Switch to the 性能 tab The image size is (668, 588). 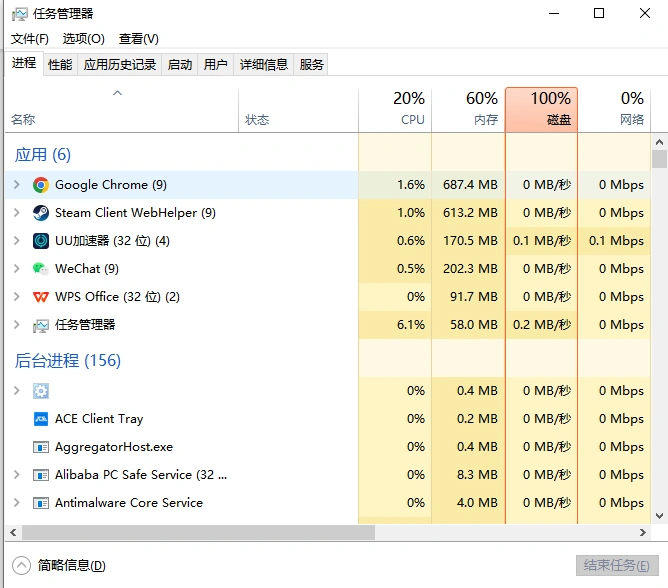(x=60, y=65)
